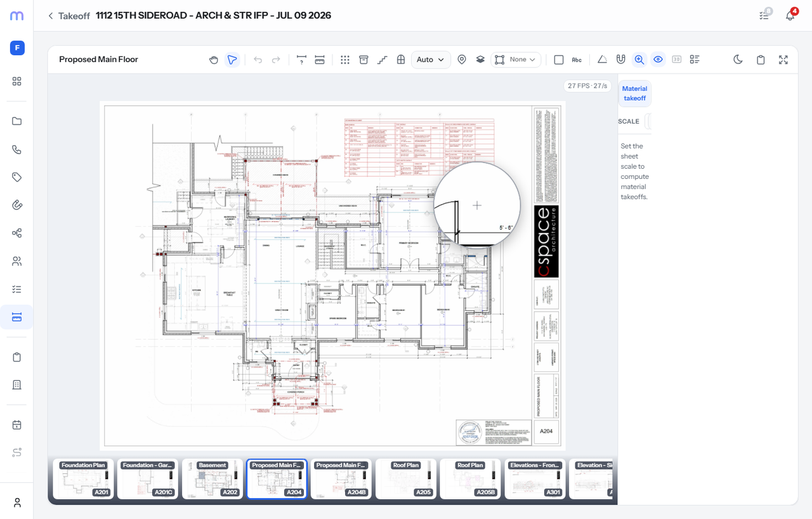Go back to Takeoff list
Image resolution: width=812 pixels, height=519 pixels.
tap(69, 16)
